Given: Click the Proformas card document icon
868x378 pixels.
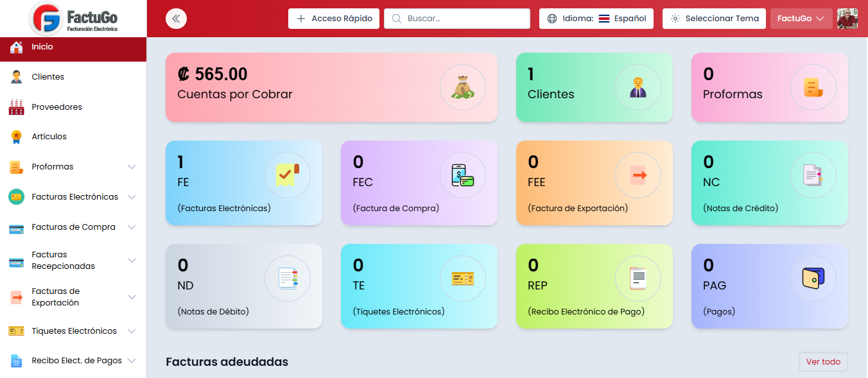Looking at the screenshot, I should tap(813, 87).
